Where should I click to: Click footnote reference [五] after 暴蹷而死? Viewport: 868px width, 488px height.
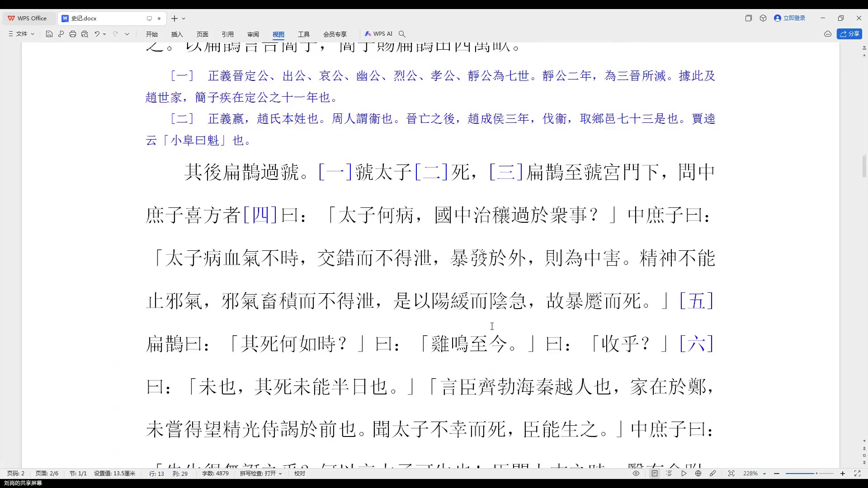697,301
